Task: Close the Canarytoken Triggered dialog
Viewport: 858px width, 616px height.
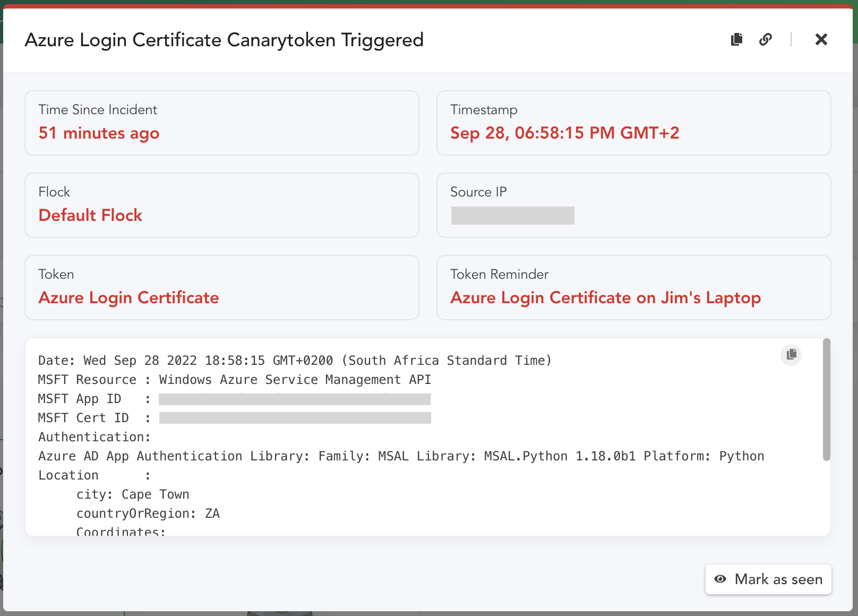Action: pos(821,39)
